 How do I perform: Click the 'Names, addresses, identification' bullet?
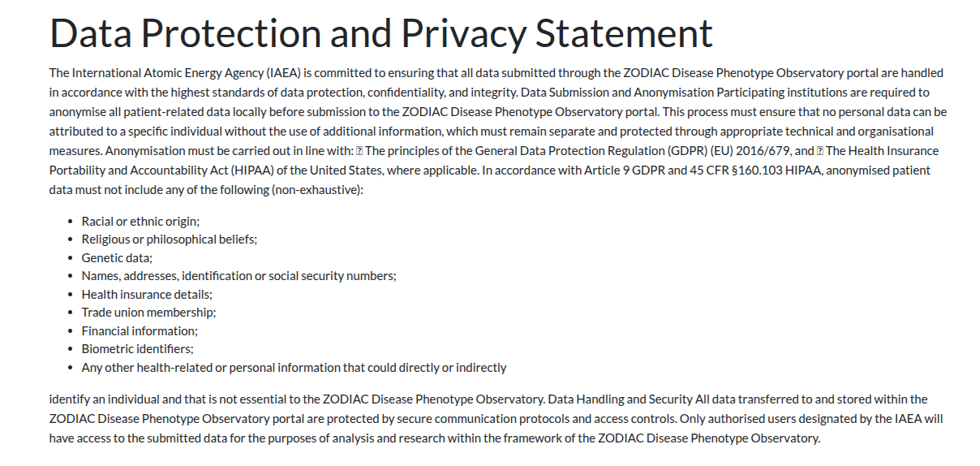(x=239, y=276)
